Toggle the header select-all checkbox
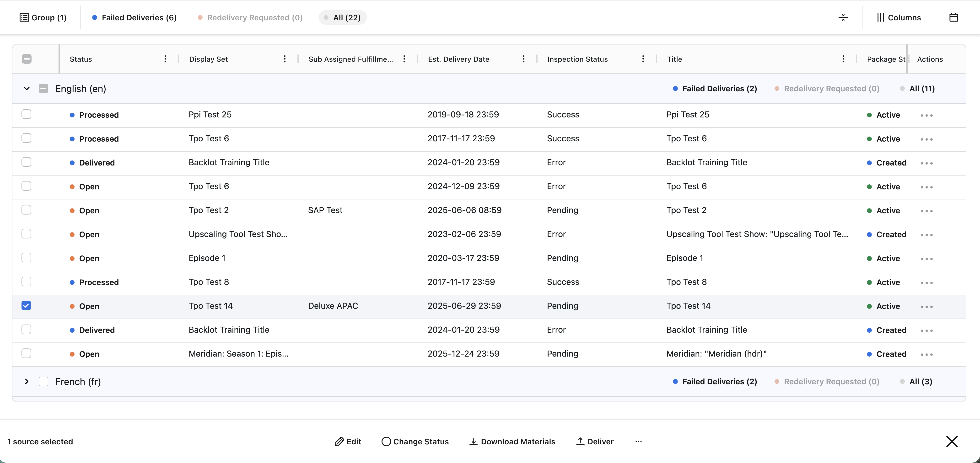The width and height of the screenshot is (980, 463). click(x=27, y=59)
